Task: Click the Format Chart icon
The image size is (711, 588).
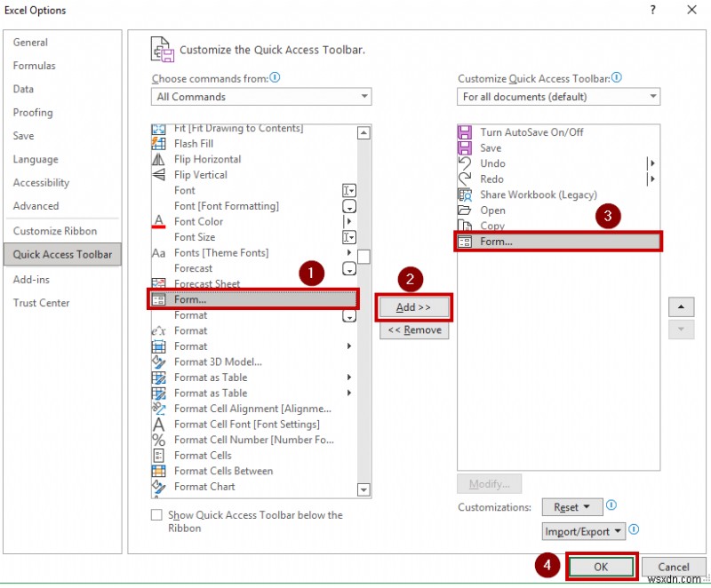Action: 161,486
